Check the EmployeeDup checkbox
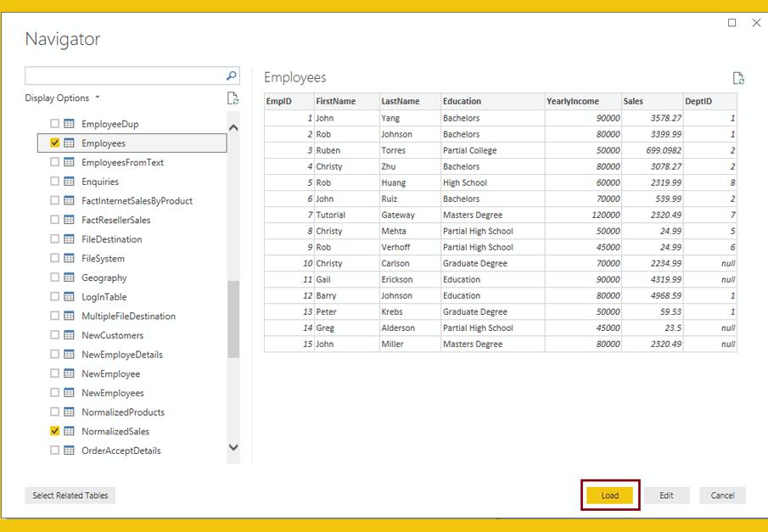This screenshot has height=532, width=768. point(55,123)
